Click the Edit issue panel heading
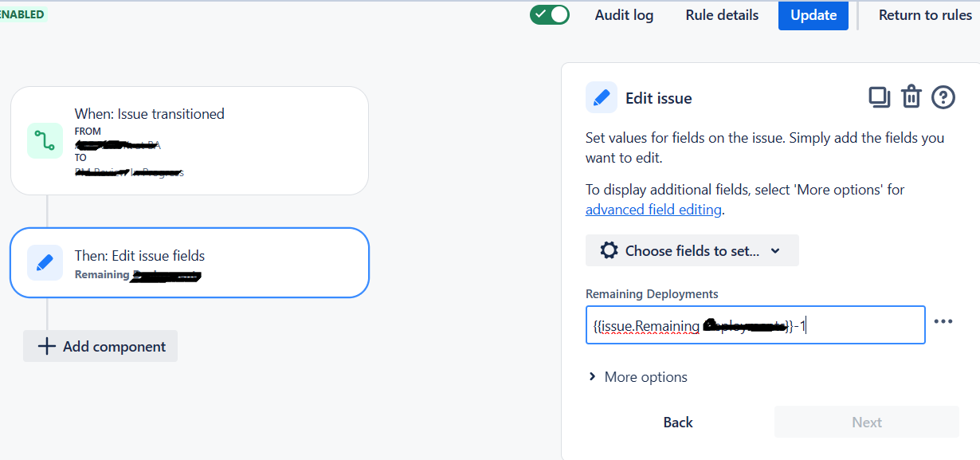Screen dimensions: 980x460 tap(659, 98)
